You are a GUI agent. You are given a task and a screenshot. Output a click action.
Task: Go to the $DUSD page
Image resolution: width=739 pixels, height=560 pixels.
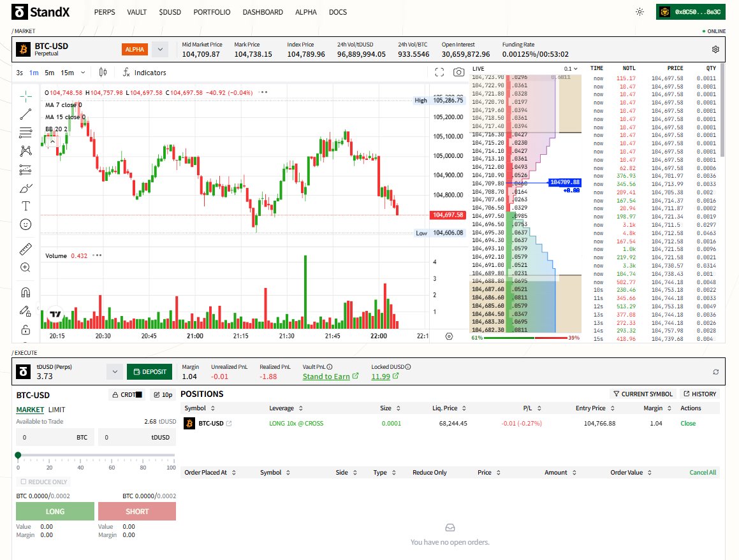(x=170, y=12)
